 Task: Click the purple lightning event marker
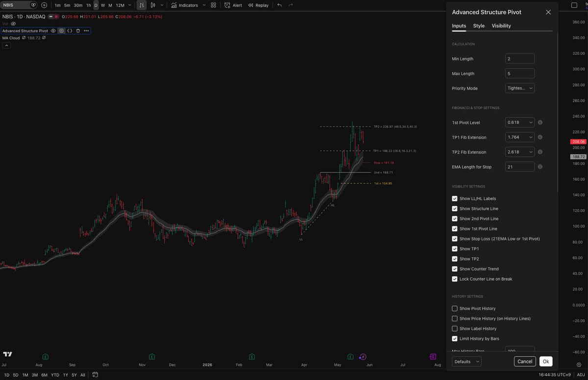pos(363,356)
